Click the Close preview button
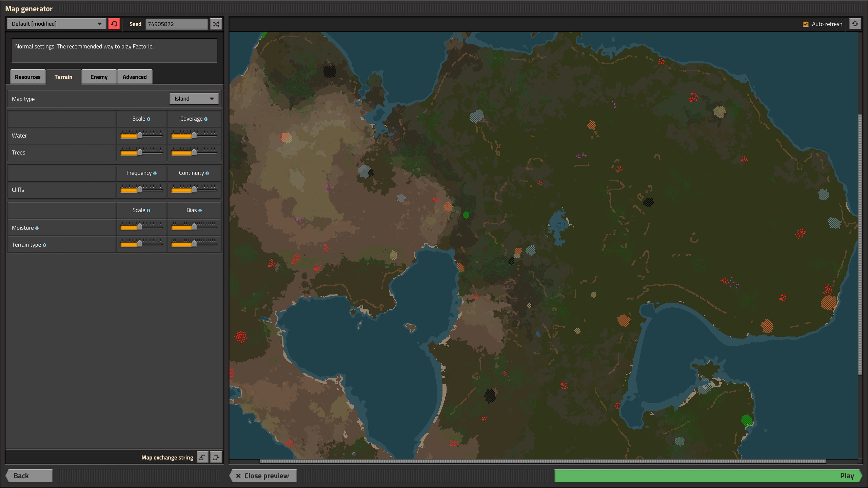The image size is (868, 488). pyautogui.click(x=263, y=475)
